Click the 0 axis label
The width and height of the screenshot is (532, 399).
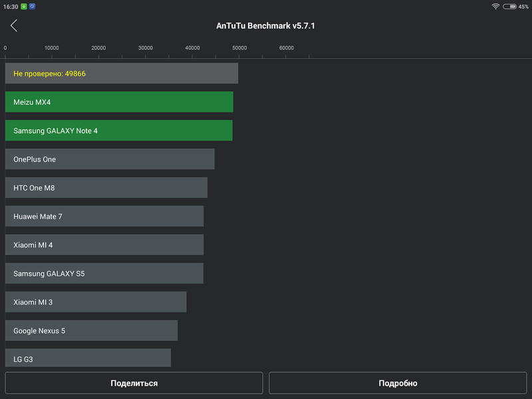click(5, 48)
